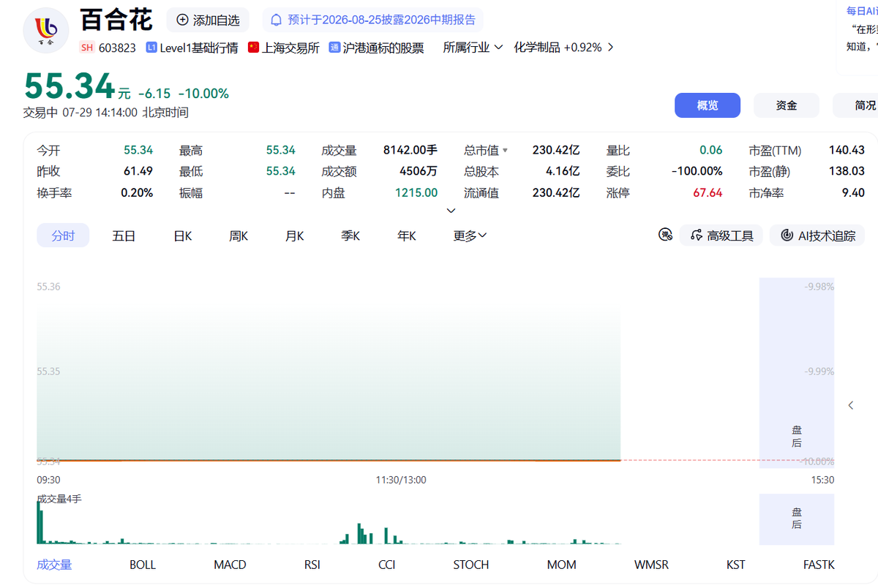Open 高级工具 advanced tools
878x588 pixels.
coord(721,235)
